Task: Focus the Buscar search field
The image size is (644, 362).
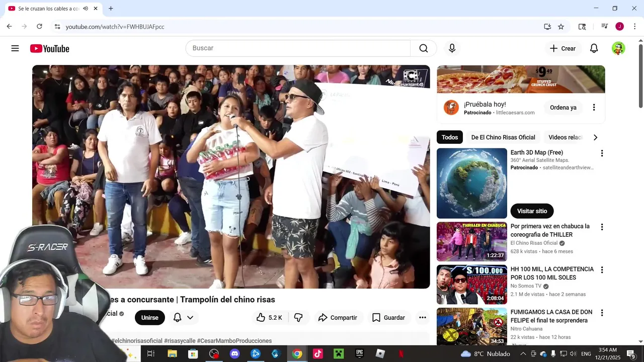Action: coord(298,48)
